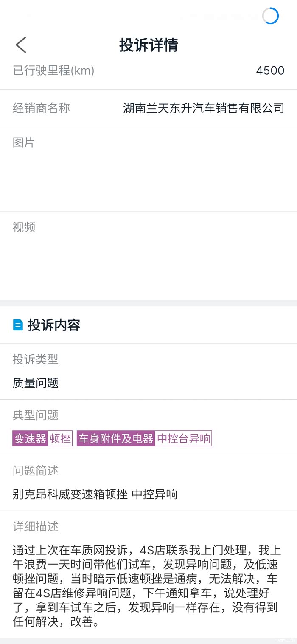Select the 顿挫 issue tag
The height and width of the screenshot is (644, 297).
click(60, 438)
